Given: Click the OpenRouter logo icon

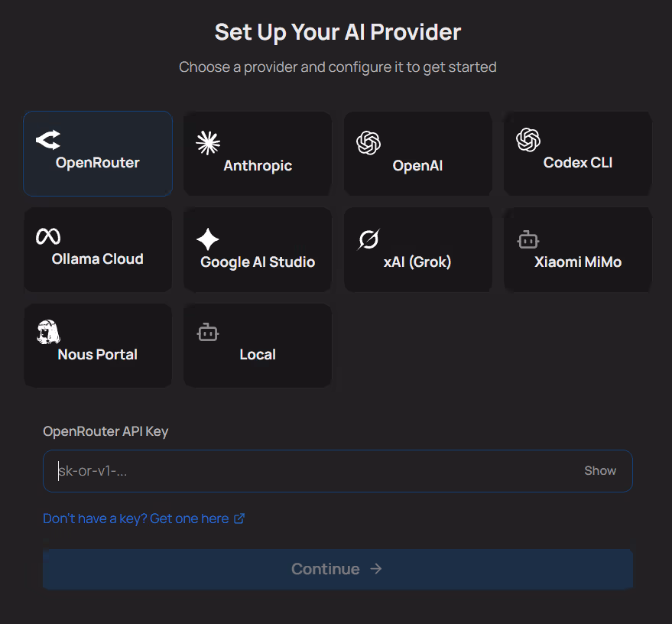Looking at the screenshot, I should point(48,140).
